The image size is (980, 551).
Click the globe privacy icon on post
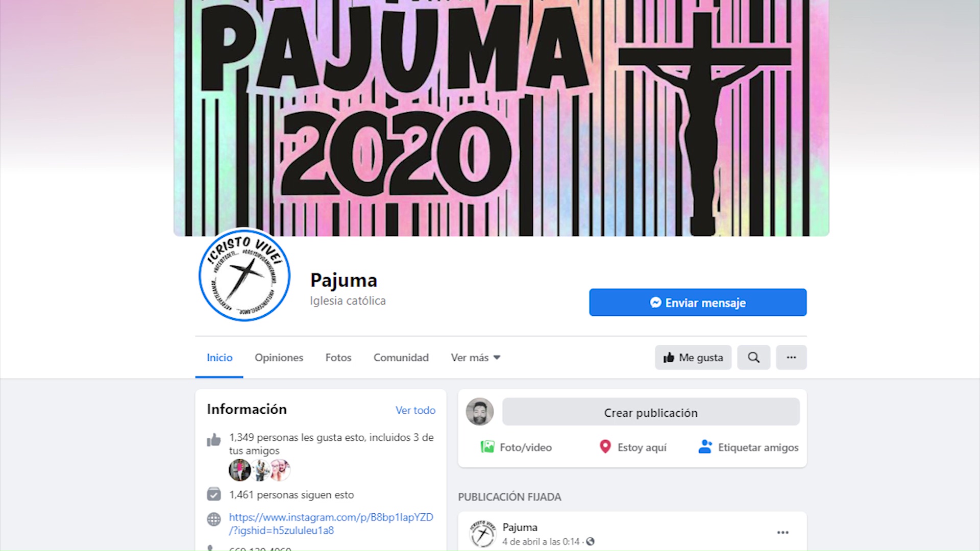pyautogui.click(x=591, y=542)
